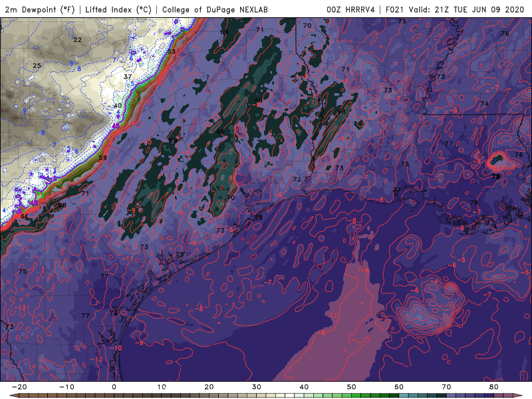Click the 80 label on color scale

click(x=494, y=387)
